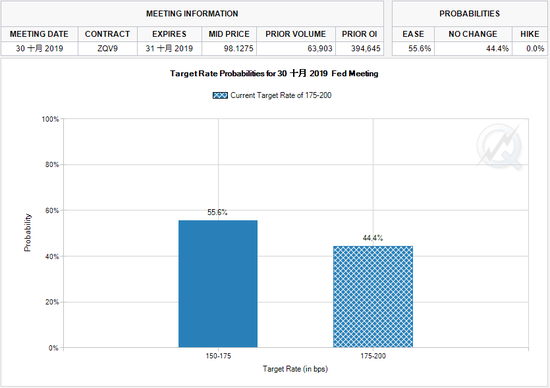The height and width of the screenshot is (388, 550).
Task: Click the CONTRACT column header
Action: (107, 34)
